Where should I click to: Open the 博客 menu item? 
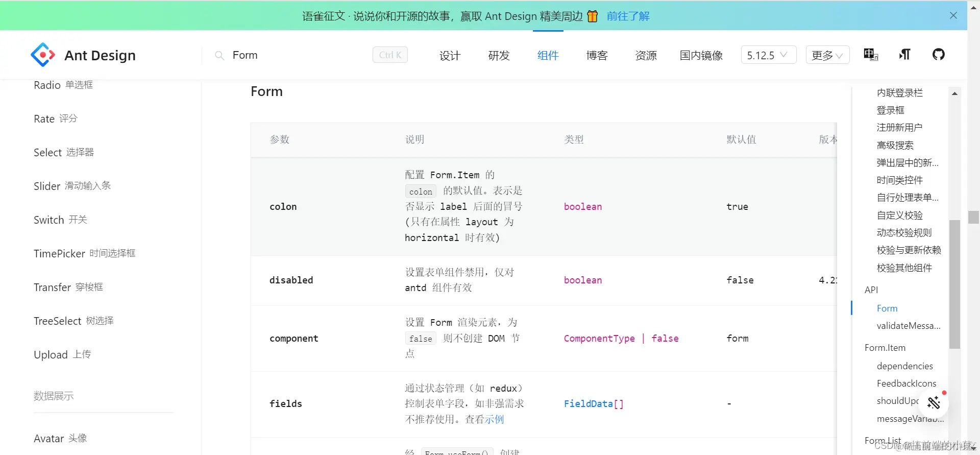click(597, 55)
